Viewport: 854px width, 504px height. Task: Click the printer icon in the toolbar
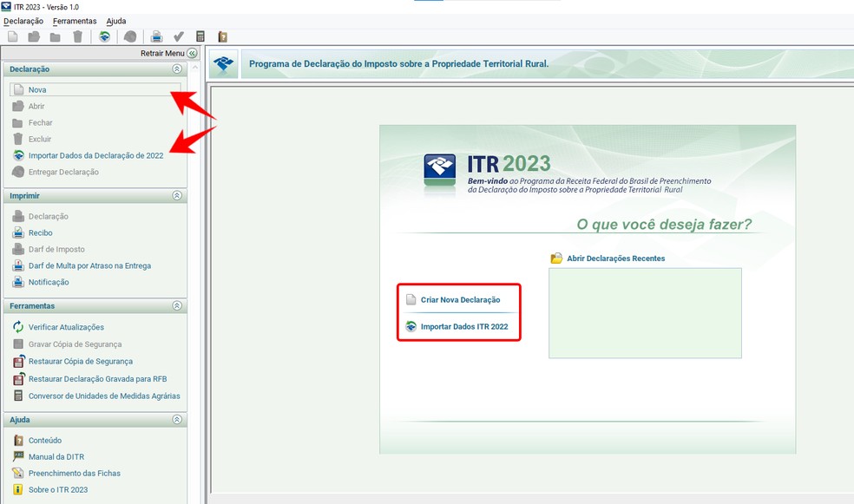point(157,36)
